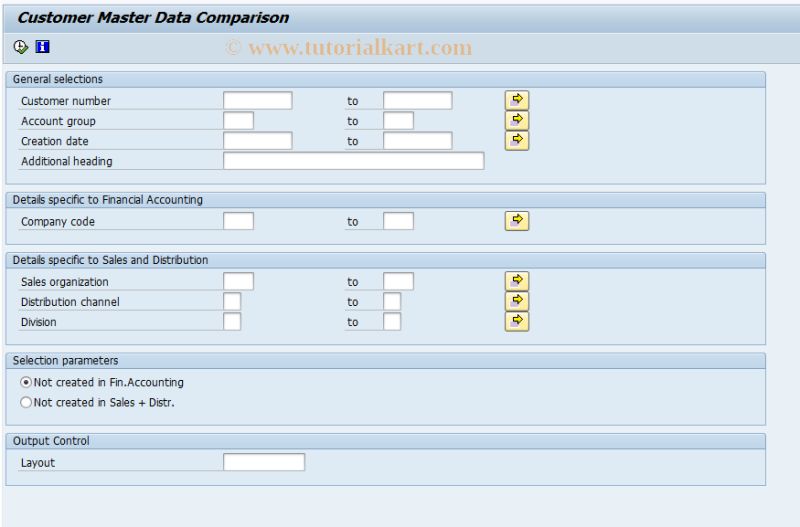Screen dimensions: 800x527
Task: Click the Creation date label
Action: point(55,141)
